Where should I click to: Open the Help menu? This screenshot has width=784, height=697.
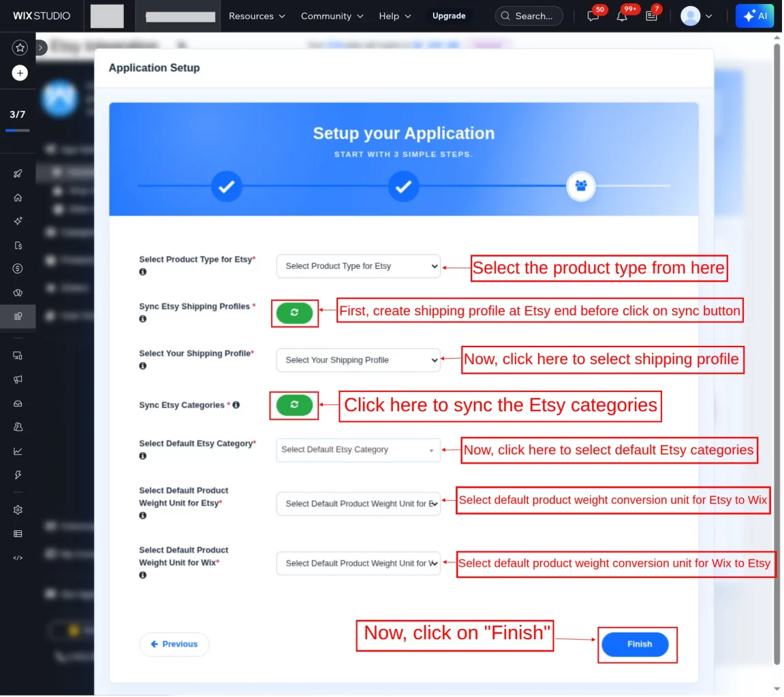tap(395, 16)
